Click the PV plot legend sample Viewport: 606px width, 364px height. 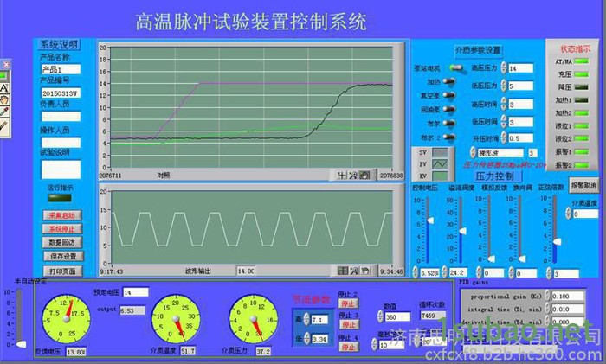(x=440, y=164)
